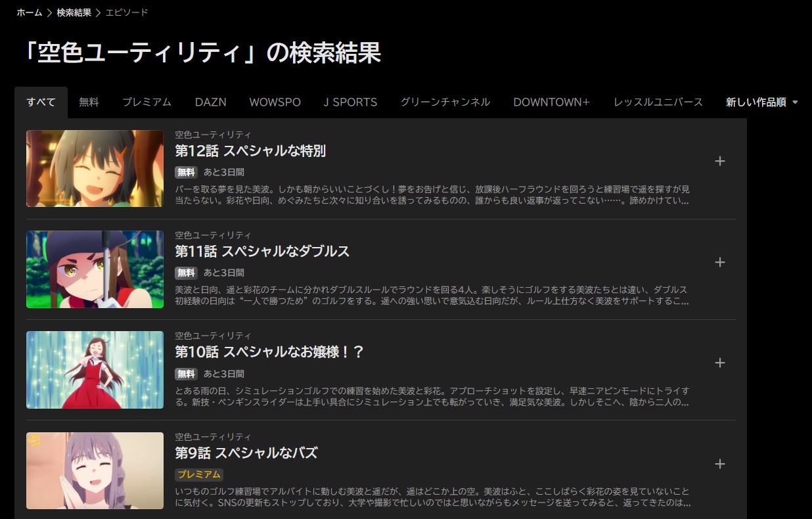The image size is (812, 519).
Task: Open the DAZN tab
Action: coord(210,102)
